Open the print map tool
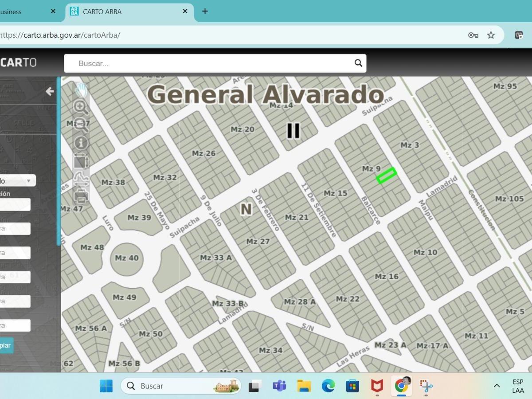This screenshot has height=399, width=532. (x=81, y=196)
